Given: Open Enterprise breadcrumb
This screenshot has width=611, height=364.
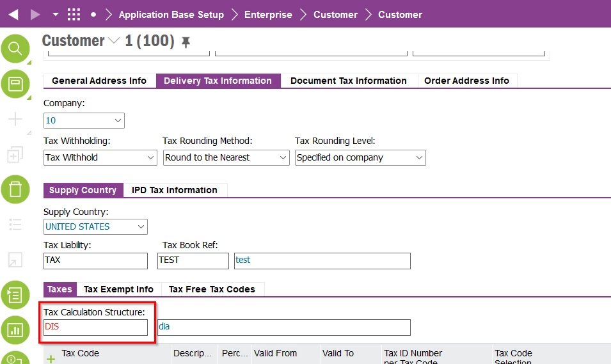Looking at the screenshot, I should (268, 15).
